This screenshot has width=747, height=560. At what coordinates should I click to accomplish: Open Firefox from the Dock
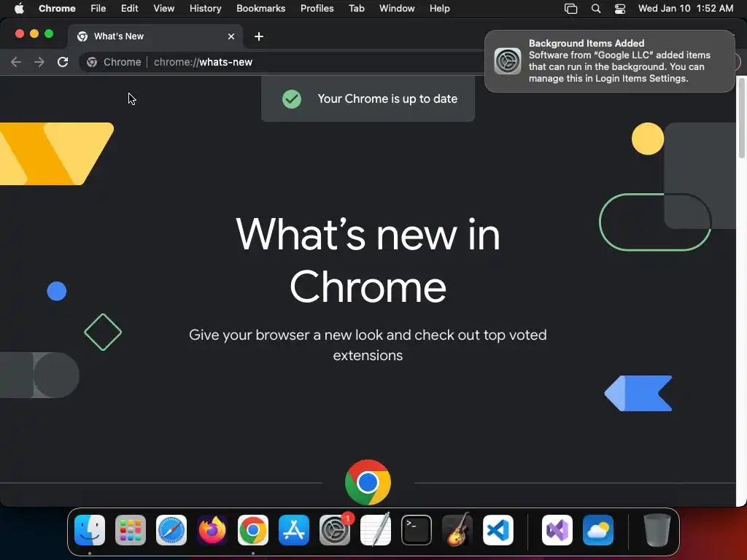(212, 530)
